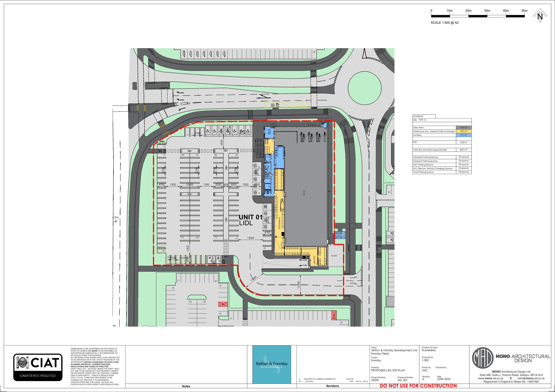Click the Sefton & Formby Developments logo
555x392 pixels.
(x=272, y=364)
